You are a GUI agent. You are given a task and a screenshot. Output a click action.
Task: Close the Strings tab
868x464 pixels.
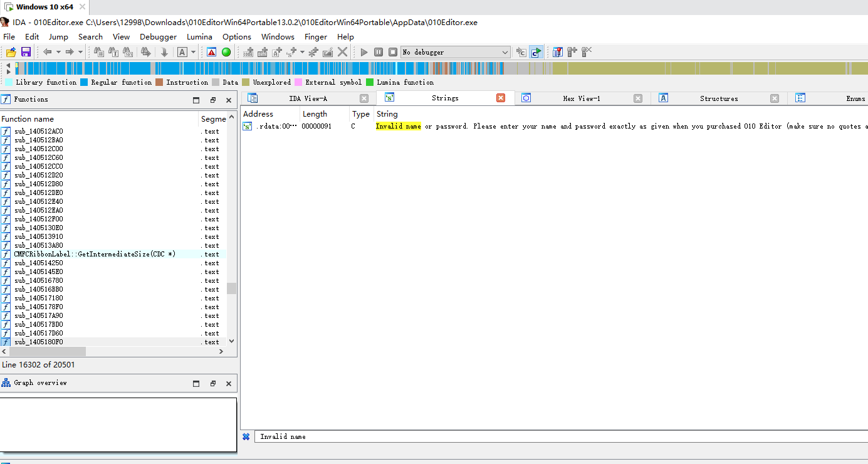(x=501, y=98)
